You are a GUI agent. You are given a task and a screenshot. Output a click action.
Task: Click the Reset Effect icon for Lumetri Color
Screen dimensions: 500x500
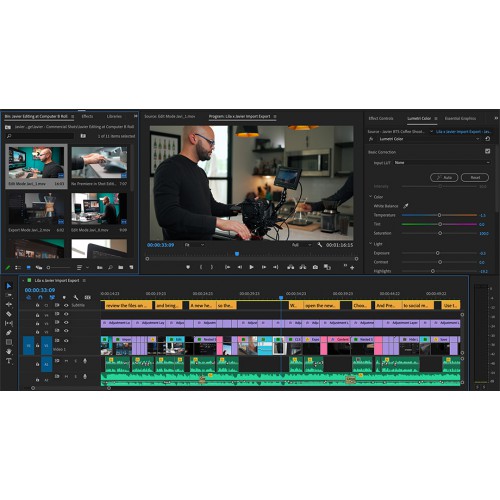pyautogui.click(x=488, y=139)
